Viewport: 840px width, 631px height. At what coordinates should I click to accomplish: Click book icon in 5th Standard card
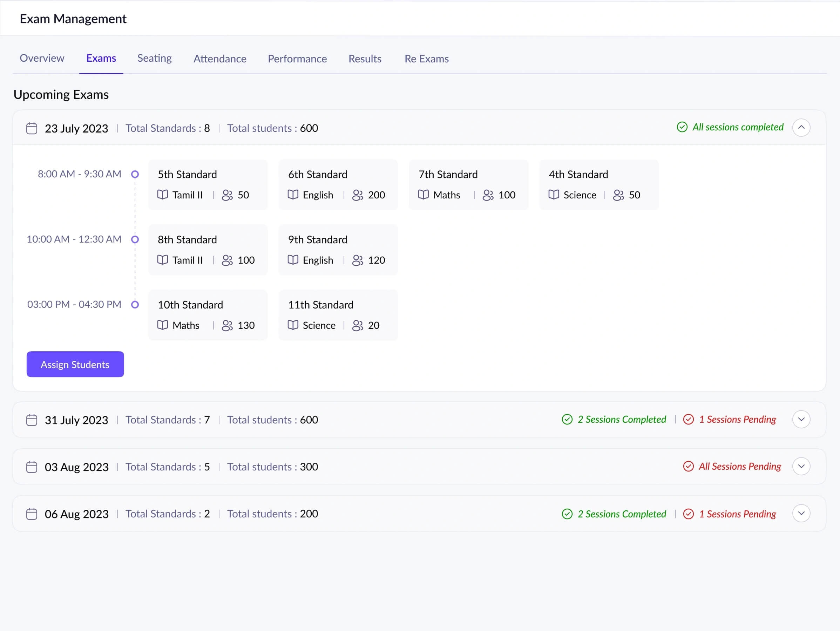163,195
